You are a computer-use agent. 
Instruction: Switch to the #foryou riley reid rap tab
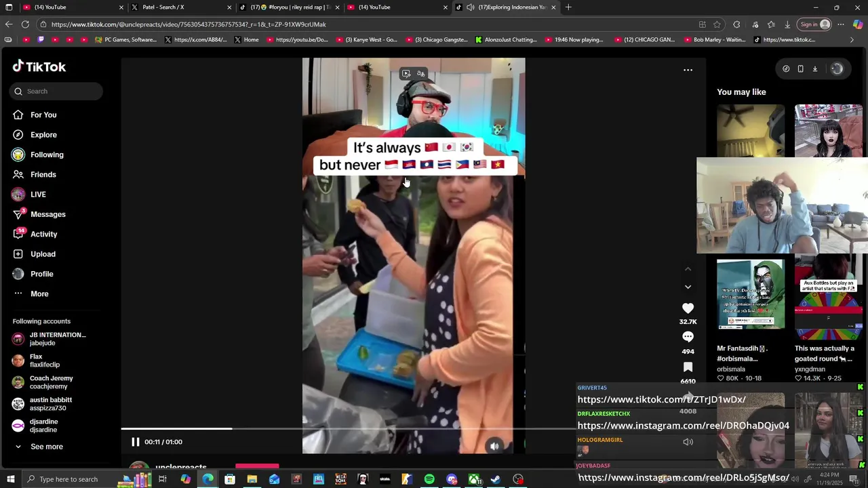pyautogui.click(x=288, y=7)
